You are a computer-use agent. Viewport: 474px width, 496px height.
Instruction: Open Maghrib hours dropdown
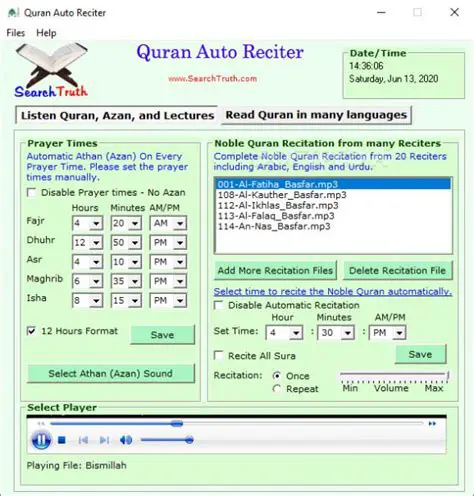tap(96, 281)
